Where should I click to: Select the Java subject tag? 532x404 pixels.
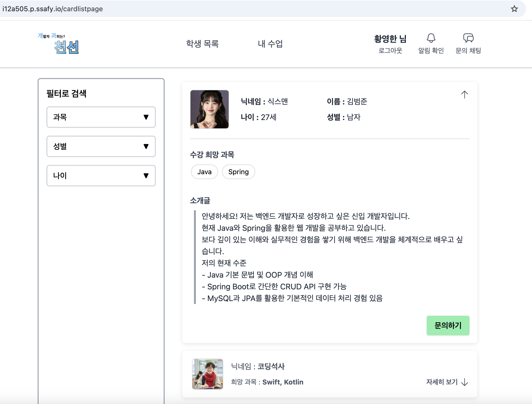point(204,172)
